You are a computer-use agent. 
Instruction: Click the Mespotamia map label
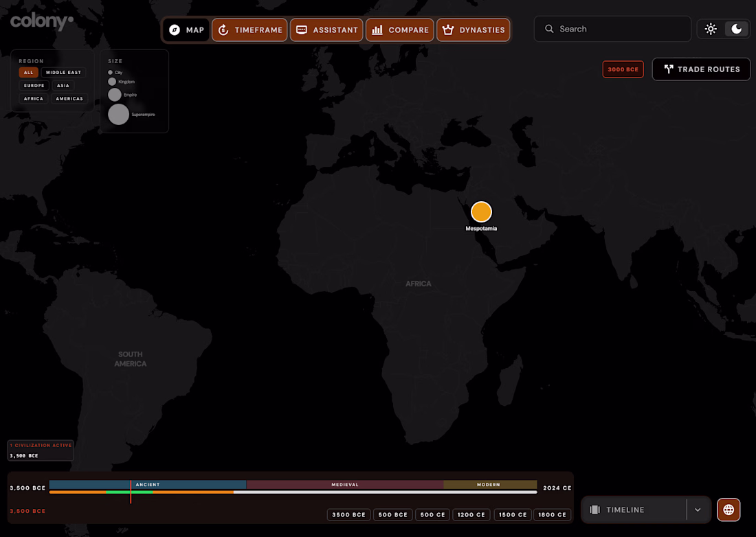(481, 228)
